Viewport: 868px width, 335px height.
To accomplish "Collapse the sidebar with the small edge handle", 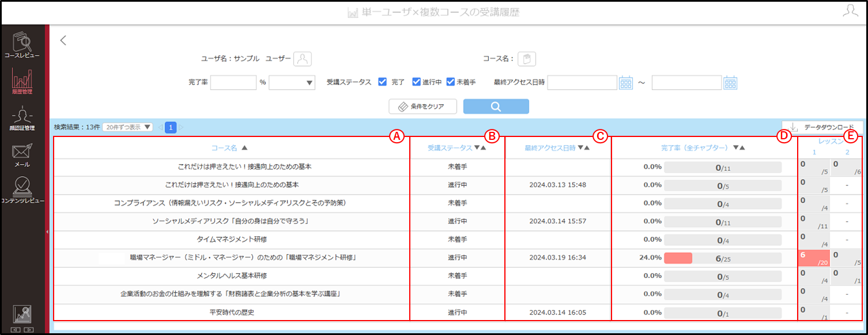I will 47,231.
